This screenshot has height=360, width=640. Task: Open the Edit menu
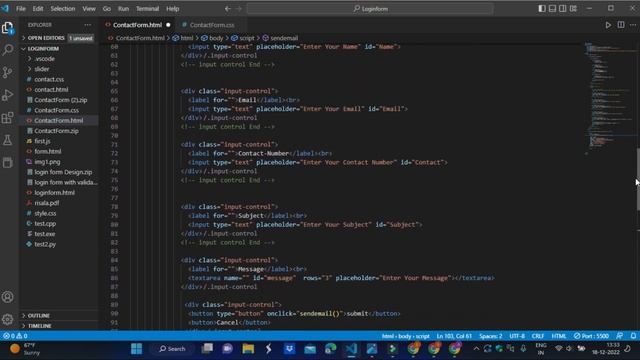(38, 9)
